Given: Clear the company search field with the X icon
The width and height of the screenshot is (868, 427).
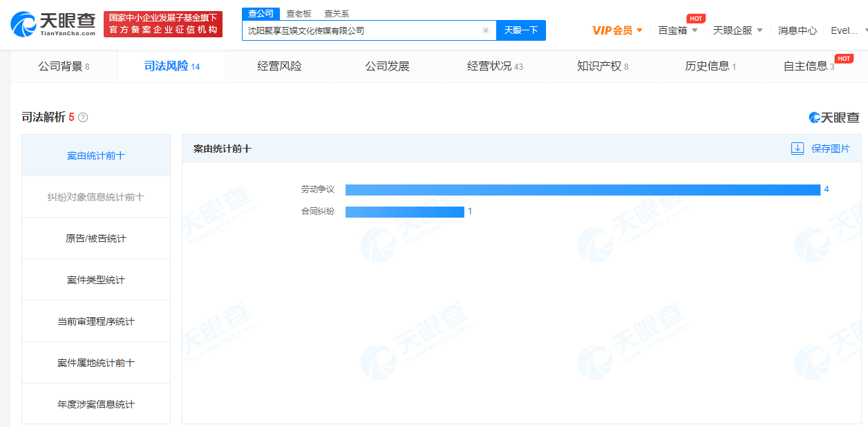Looking at the screenshot, I should (486, 30).
